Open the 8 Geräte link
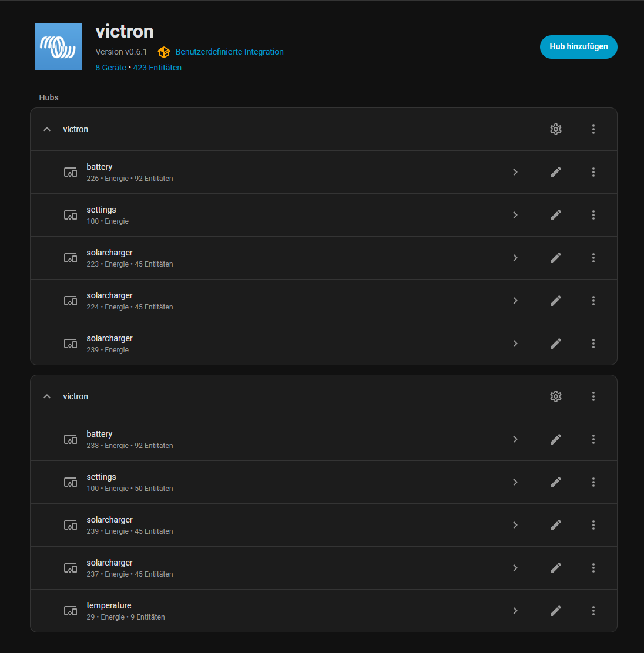The height and width of the screenshot is (653, 644). tap(110, 68)
